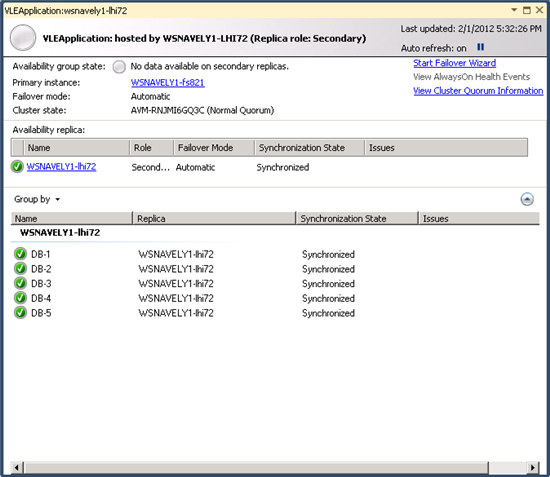Click the Automatic failover mode cell for replica
The height and width of the screenshot is (477, 550).
[x=195, y=168]
